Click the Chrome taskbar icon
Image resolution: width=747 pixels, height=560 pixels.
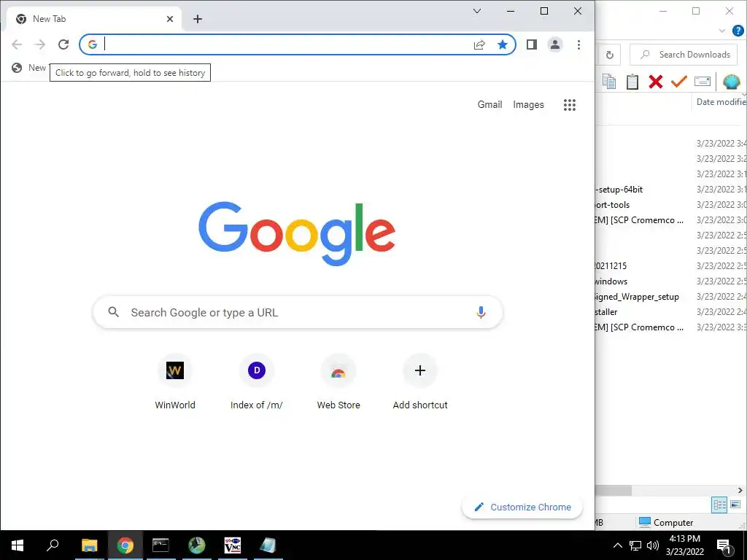pyautogui.click(x=125, y=545)
